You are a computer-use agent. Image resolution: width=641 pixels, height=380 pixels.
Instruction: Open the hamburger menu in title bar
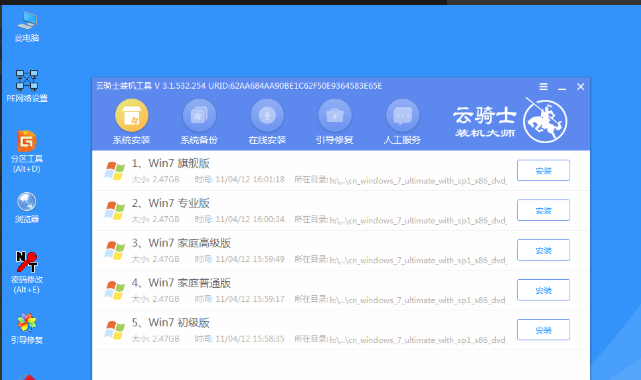543,87
